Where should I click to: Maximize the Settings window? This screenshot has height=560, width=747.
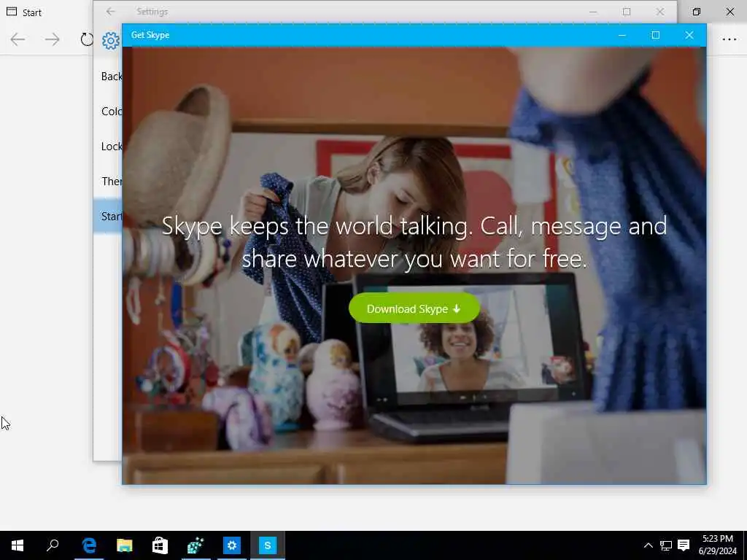coord(626,12)
